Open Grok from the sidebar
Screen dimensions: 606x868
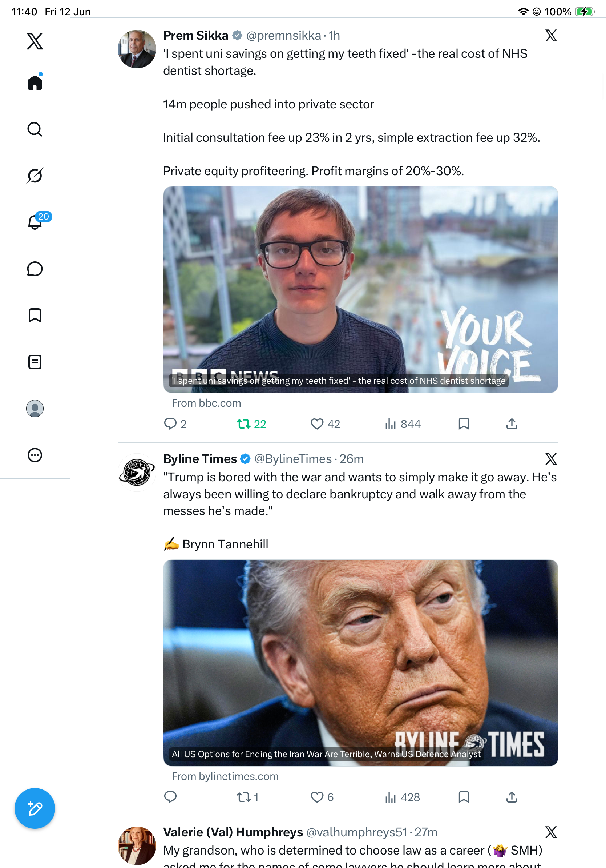click(x=35, y=176)
